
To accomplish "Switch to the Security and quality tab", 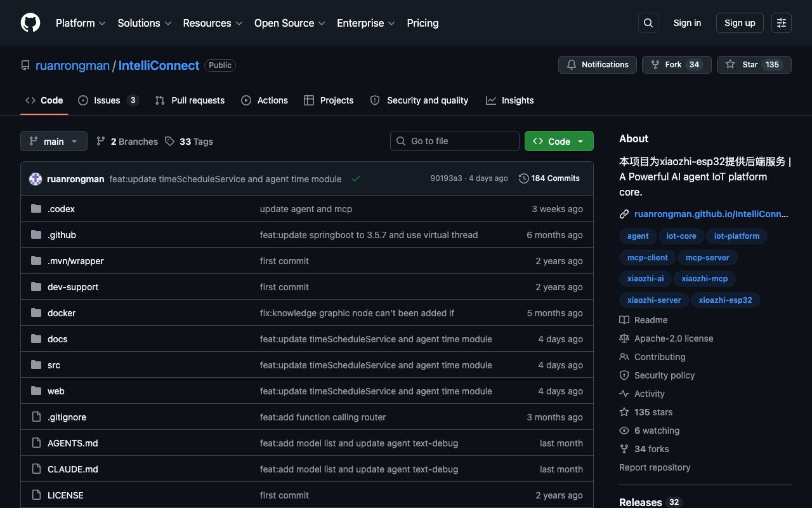I will point(419,100).
